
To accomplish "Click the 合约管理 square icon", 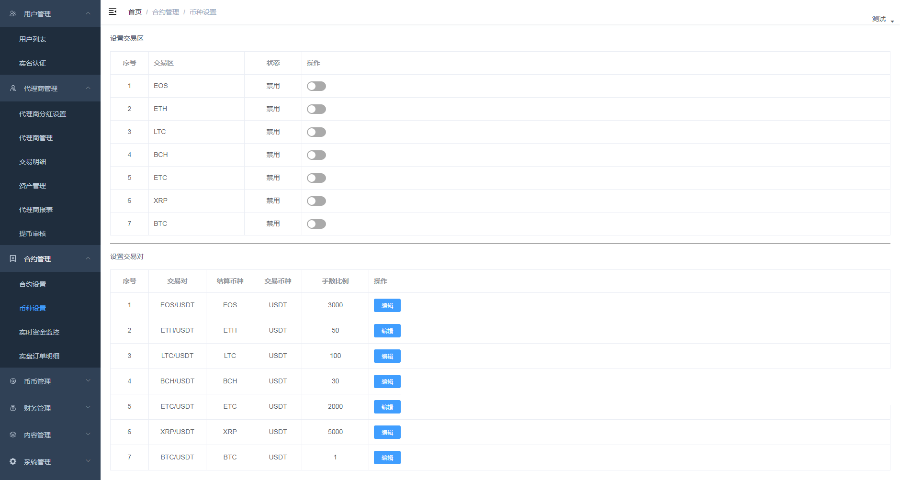I will [13, 258].
